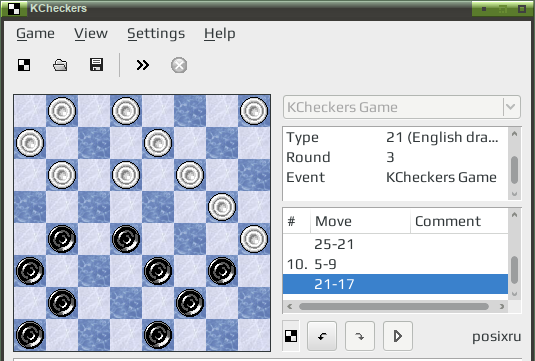The image size is (535, 361).
Task: Maximize the KCheckers window
Action: (x=522, y=9)
